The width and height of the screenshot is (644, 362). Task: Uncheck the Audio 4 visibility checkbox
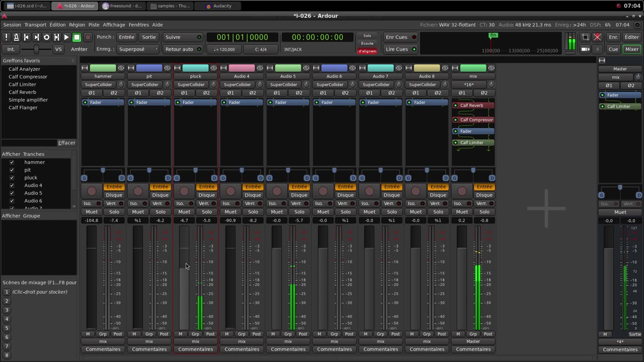12,186
